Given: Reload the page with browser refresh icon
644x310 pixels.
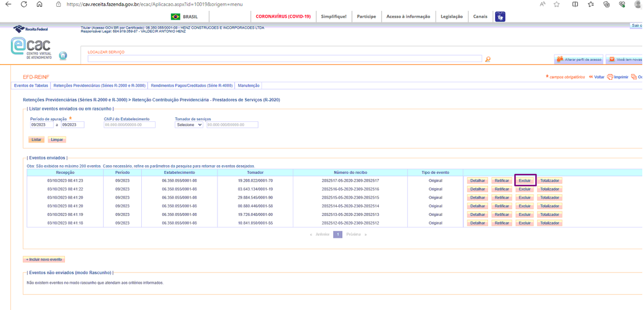Looking at the screenshot, I should pyautogui.click(x=23, y=4).
